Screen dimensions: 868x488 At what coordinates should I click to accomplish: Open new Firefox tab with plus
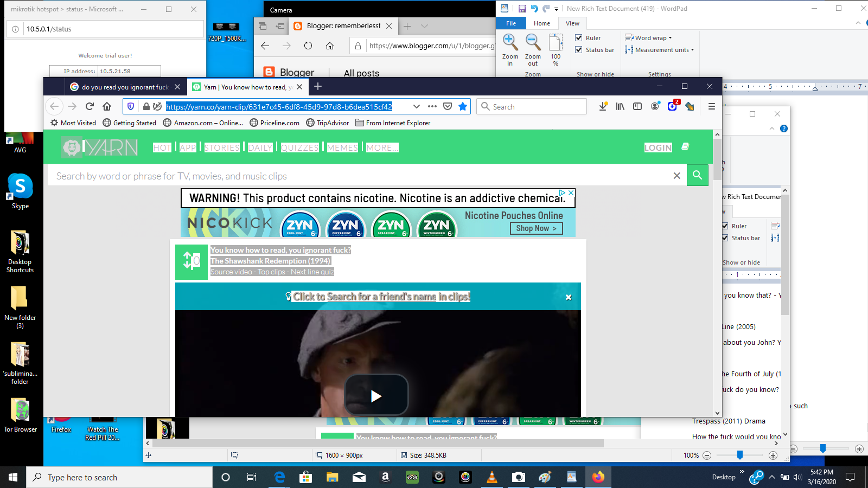point(318,86)
